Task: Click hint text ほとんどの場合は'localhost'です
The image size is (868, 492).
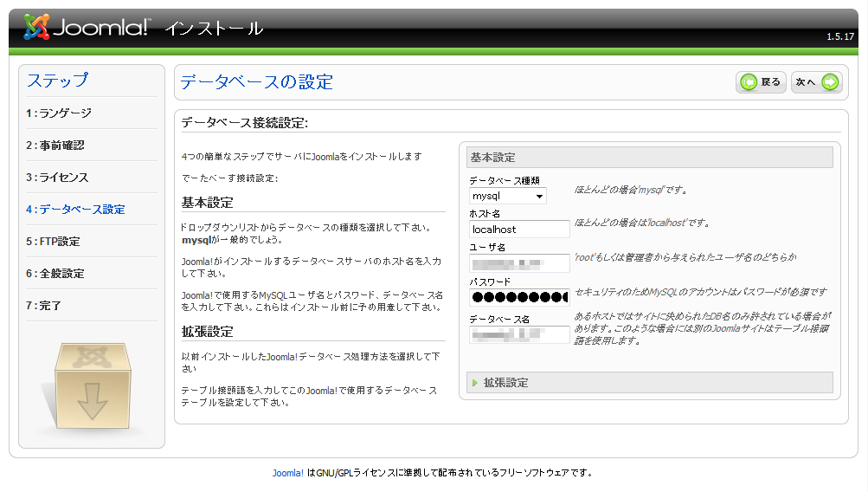Action: pyautogui.click(x=641, y=223)
